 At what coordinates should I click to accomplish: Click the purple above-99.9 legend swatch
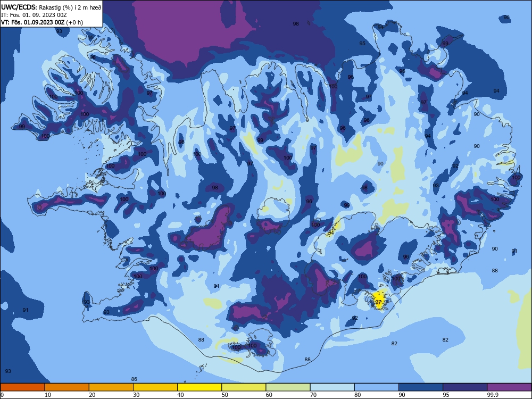[x=509, y=387]
